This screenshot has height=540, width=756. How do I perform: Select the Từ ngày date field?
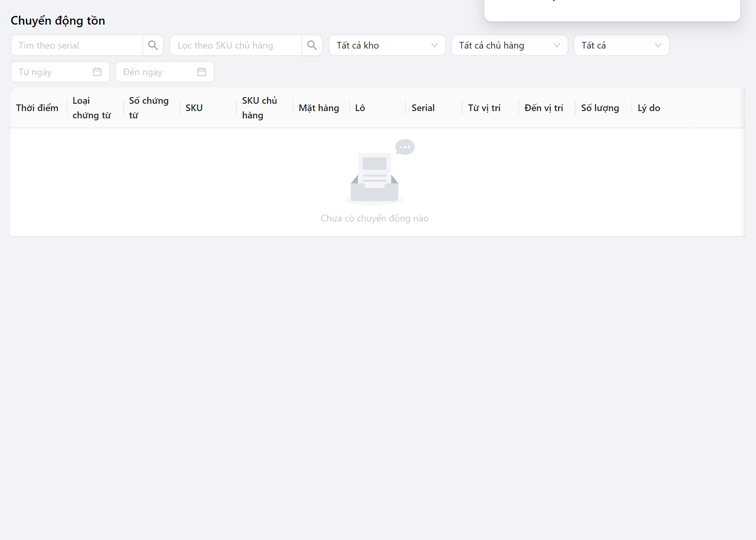pyautogui.click(x=60, y=72)
